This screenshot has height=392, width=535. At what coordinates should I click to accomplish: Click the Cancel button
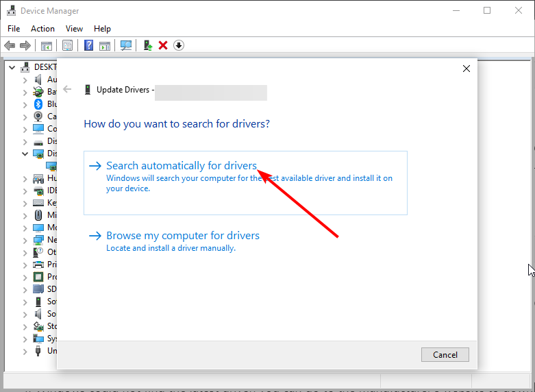(x=445, y=355)
